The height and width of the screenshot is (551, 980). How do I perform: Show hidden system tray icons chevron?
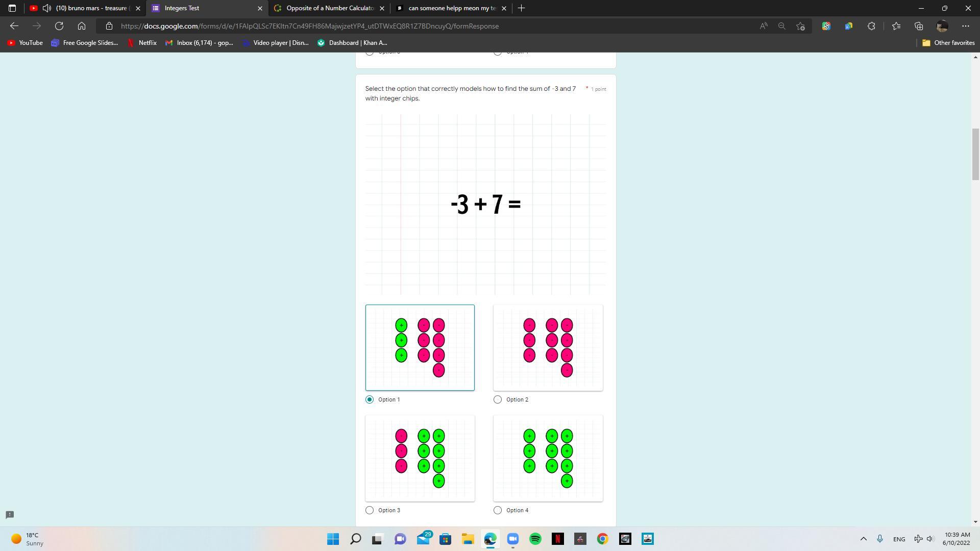point(863,539)
